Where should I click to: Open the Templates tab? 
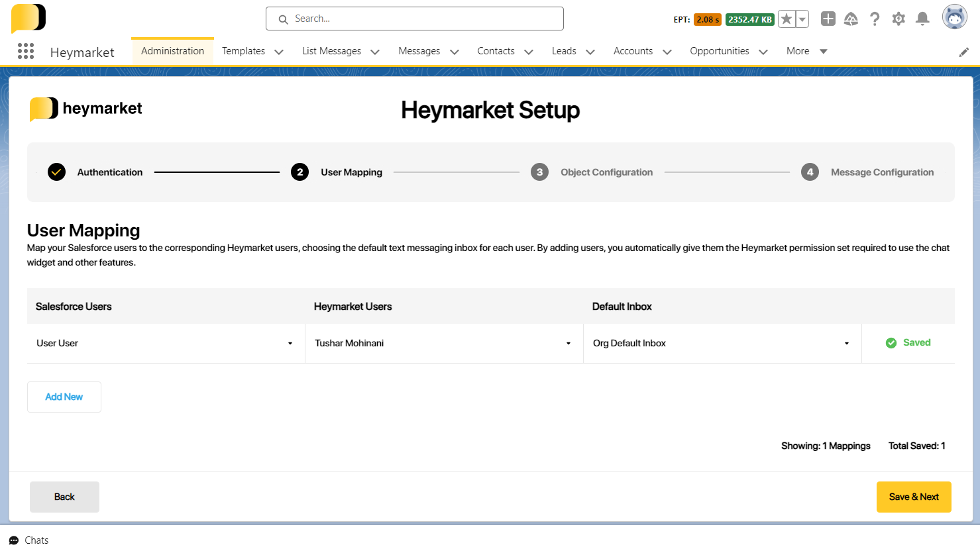(243, 51)
